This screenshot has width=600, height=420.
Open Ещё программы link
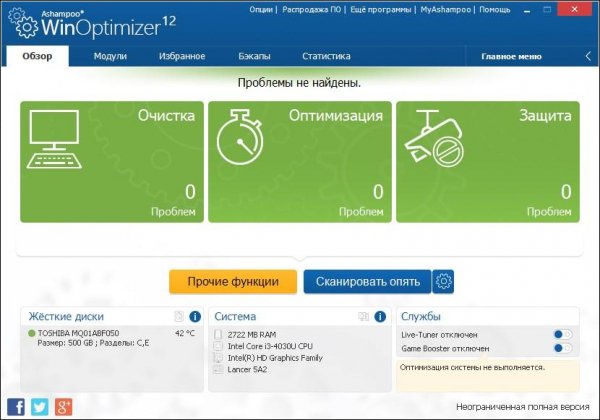(x=381, y=10)
